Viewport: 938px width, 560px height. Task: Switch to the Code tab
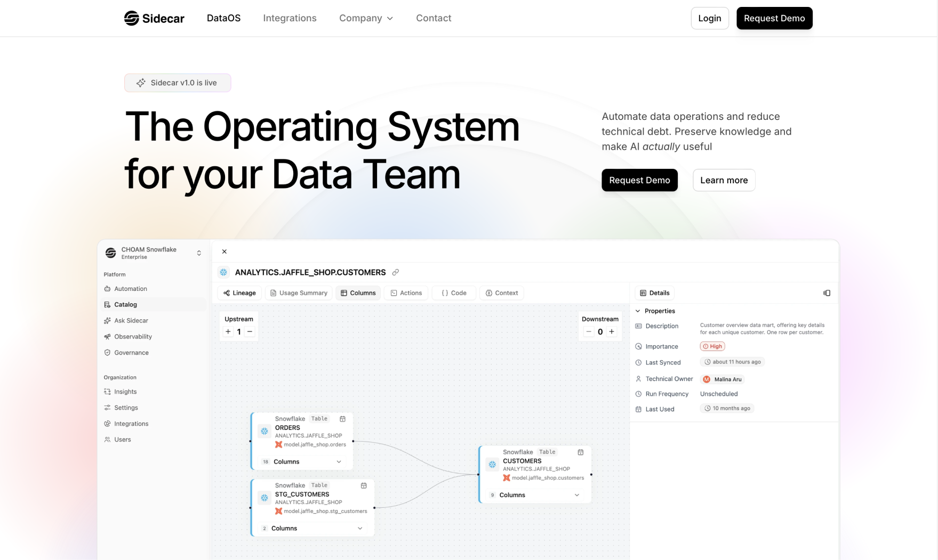(x=454, y=293)
